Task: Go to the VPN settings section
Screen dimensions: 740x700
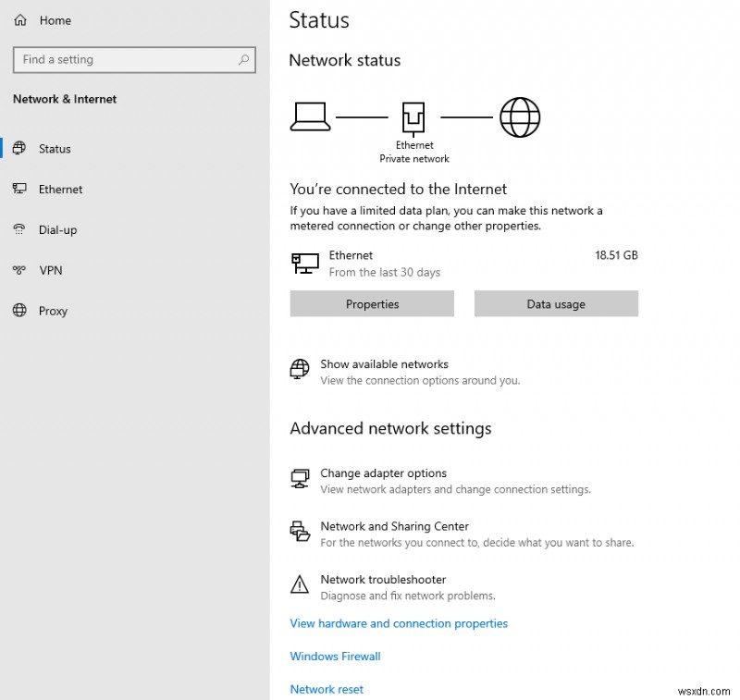Action: (50, 271)
